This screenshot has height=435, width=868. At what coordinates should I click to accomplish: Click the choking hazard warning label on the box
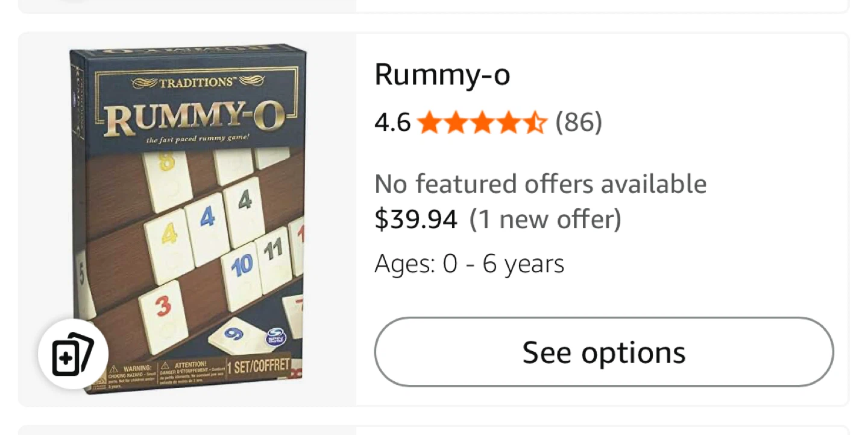129,373
